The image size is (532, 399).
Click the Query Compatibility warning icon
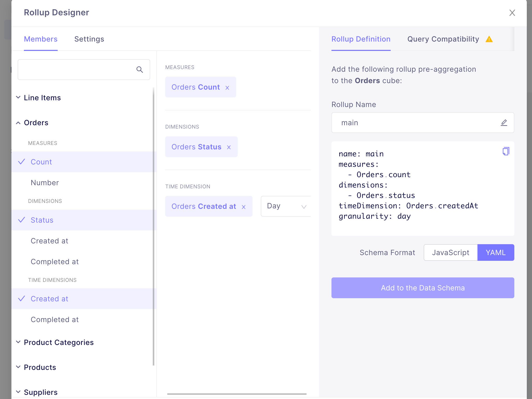(489, 39)
